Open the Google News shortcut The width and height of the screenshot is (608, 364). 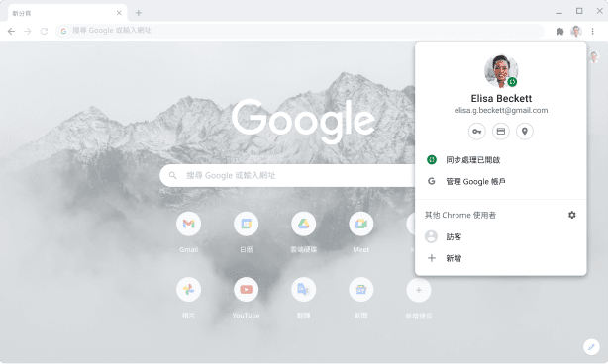pos(361,289)
